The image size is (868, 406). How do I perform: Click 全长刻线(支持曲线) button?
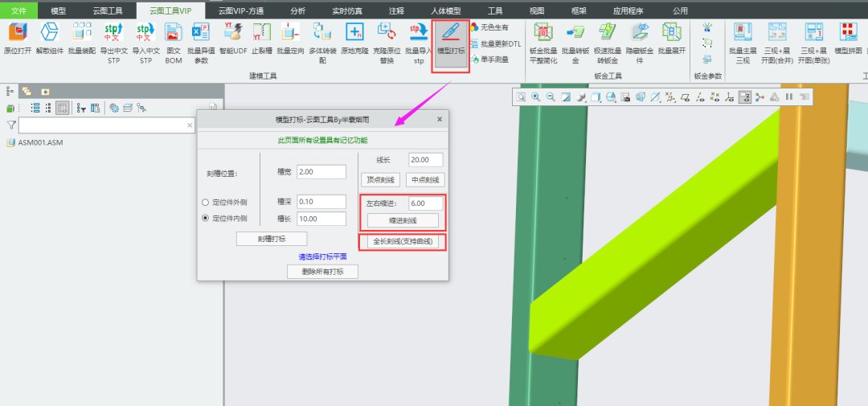(x=403, y=242)
